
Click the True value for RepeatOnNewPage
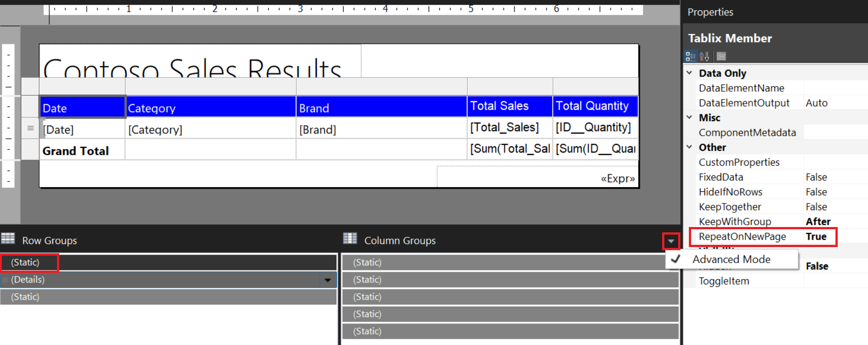[x=816, y=236]
